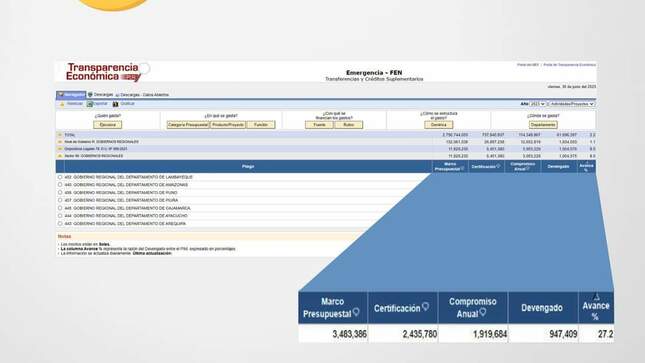This screenshot has height=363, width=645.
Task: Click the TOTAL row up-arrow icon
Action: tap(60, 135)
